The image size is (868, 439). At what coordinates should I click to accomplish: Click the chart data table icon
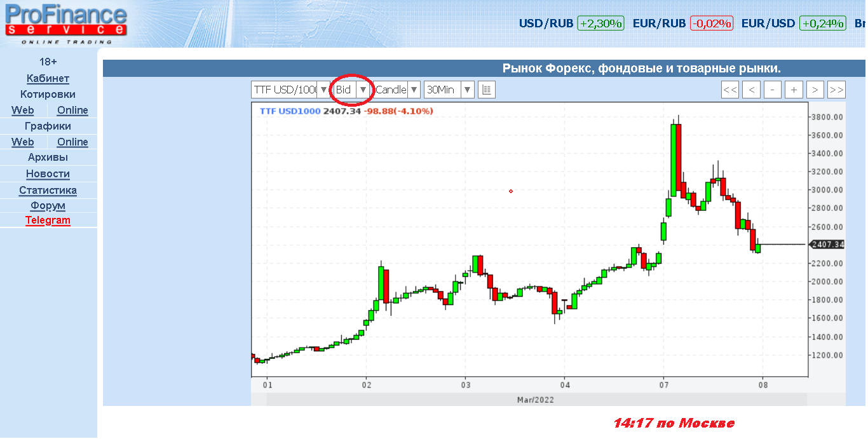(486, 90)
